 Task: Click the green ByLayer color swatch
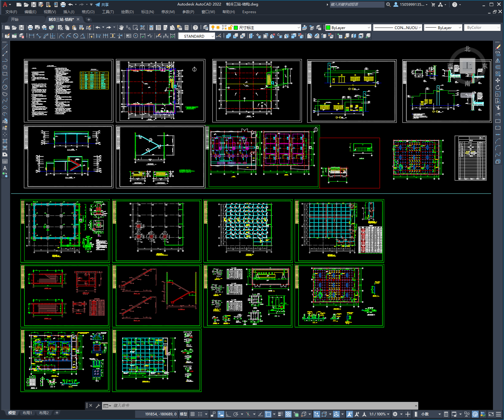coord(328,28)
